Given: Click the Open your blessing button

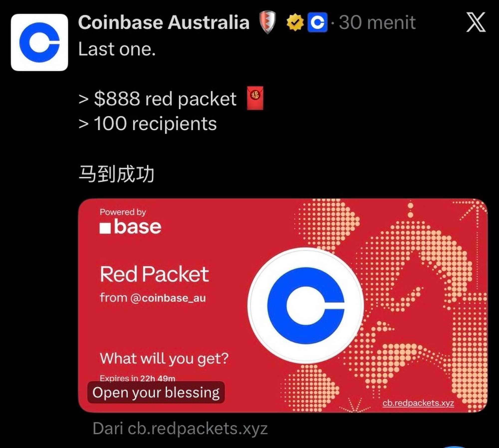Looking at the screenshot, I should point(156,393).
